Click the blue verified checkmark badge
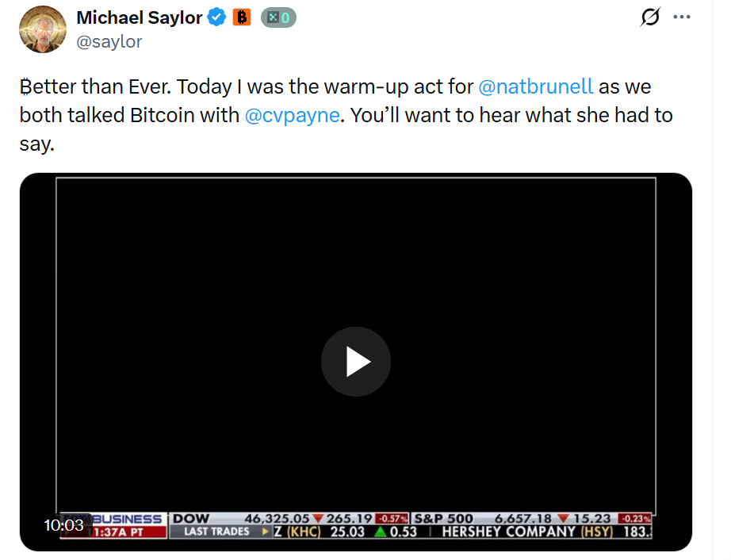731x560 pixels. (216, 17)
